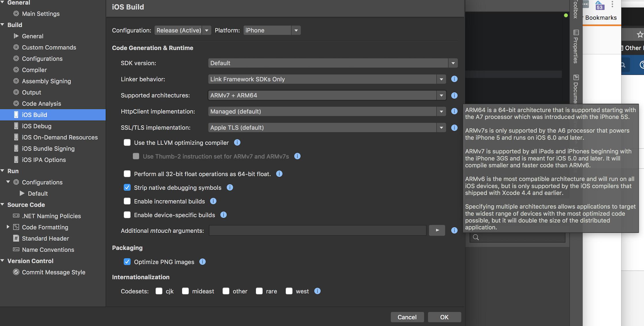
Task: Select iOS Debug in the sidebar
Action: point(36,126)
